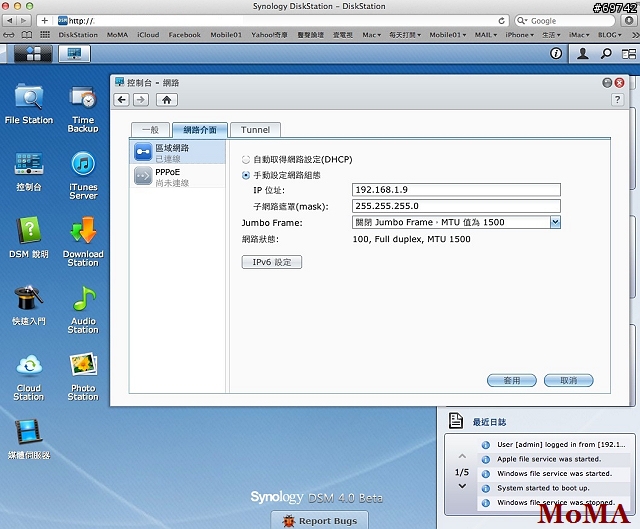The width and height of the screenshot is (640, 529).
Task: Go back in control panel window
Action: point(122,100)
